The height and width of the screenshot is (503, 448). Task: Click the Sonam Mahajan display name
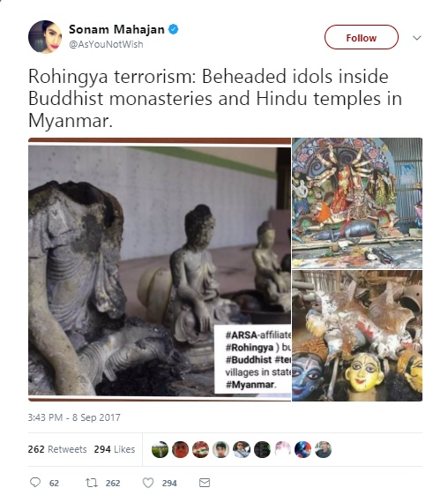(x=116, y=29)
